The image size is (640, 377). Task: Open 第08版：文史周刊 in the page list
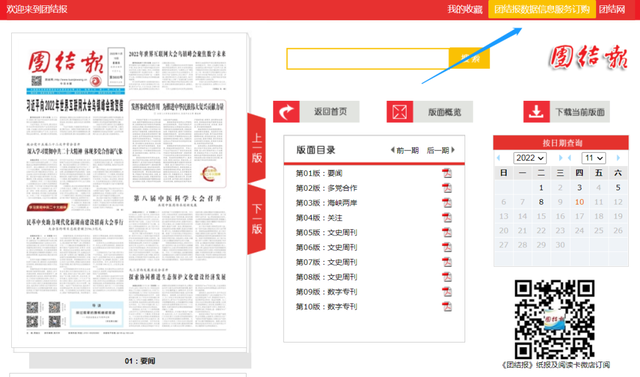tap(326, 277)
